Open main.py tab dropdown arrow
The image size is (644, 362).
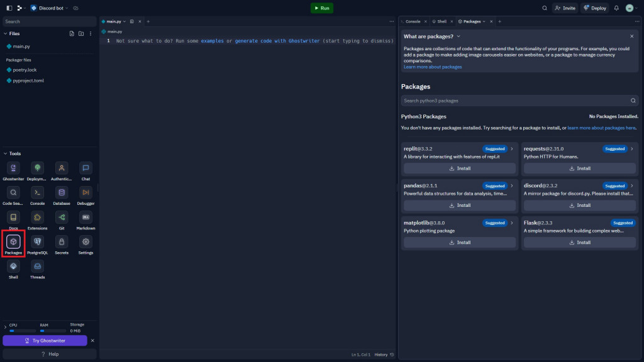pos(125,21)
